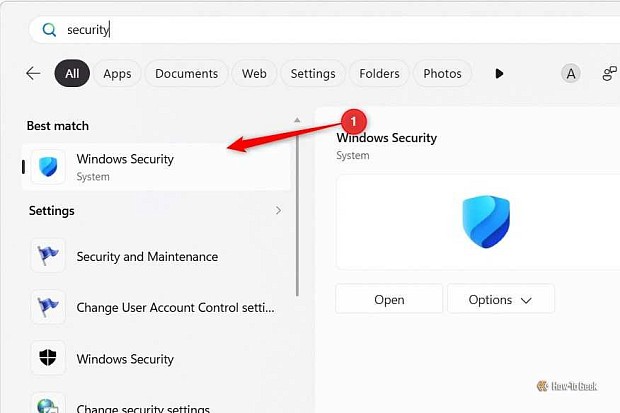The width and height of the screenshot is (620, 413).
Task: Click the Open button
Action: click(x=389, y=300)
